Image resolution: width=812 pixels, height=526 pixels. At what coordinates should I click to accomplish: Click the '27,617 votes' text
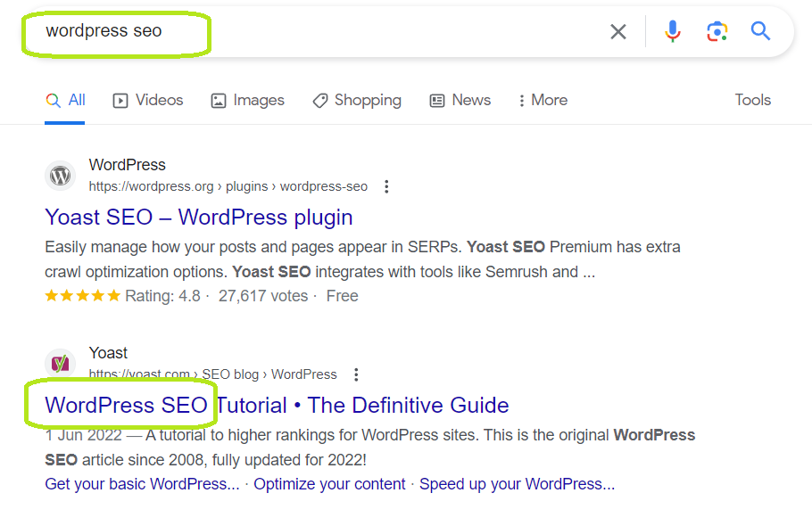[x=263, y=296]
